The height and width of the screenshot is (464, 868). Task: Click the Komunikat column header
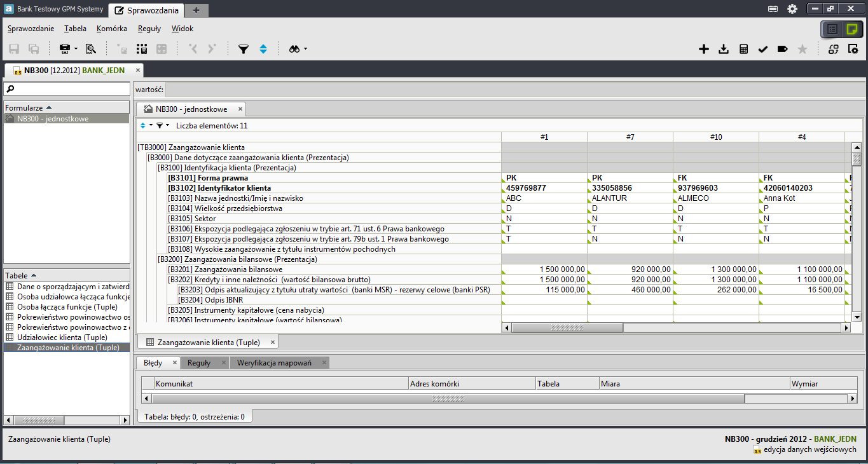[281, 383]
